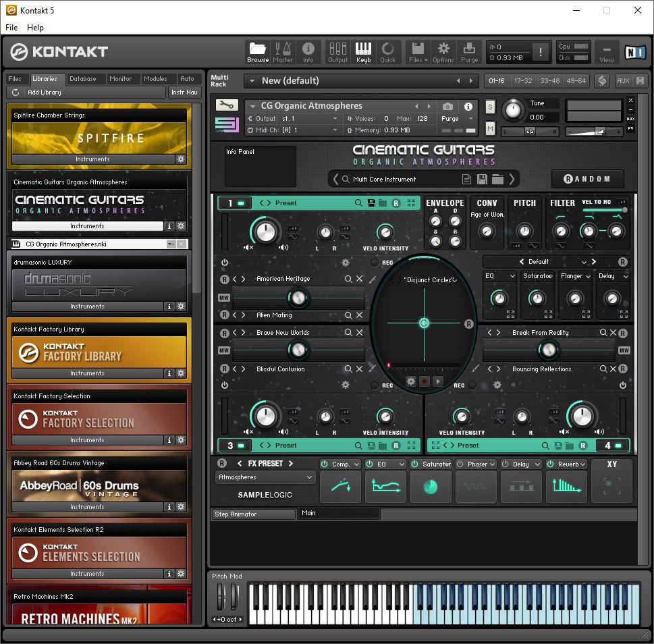Expand the Default effects preset dropdown

coord(584,262)
